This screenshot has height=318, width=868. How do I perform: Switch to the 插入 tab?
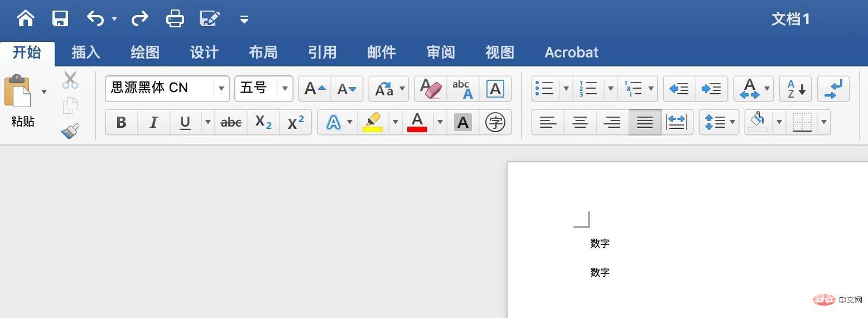tap(86, 52)
